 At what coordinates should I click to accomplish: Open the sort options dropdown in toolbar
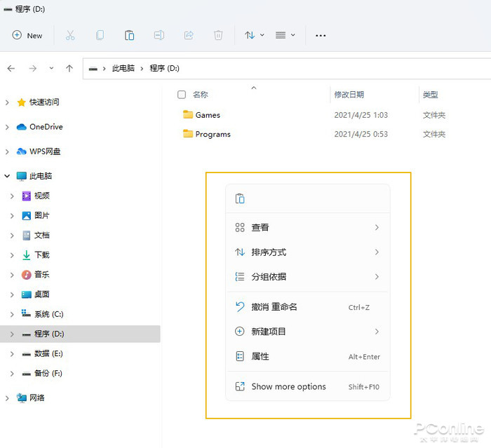click(254, 35)
